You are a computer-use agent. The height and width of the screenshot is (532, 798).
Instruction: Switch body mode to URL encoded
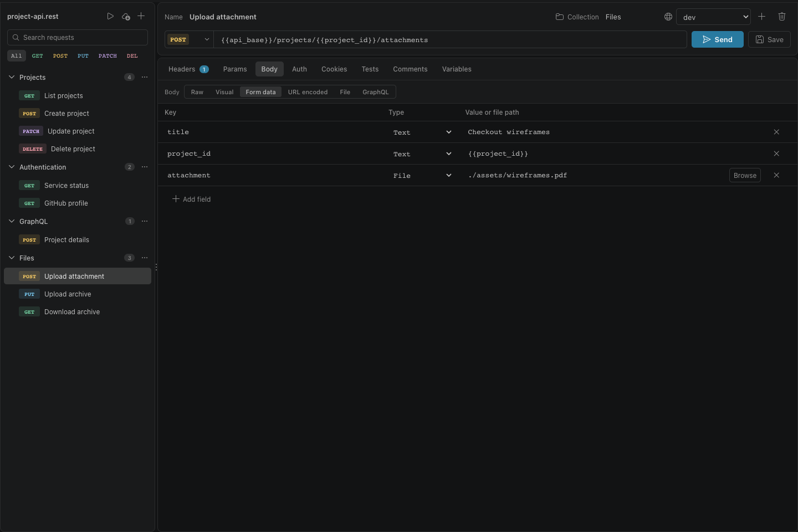[308, 92]
